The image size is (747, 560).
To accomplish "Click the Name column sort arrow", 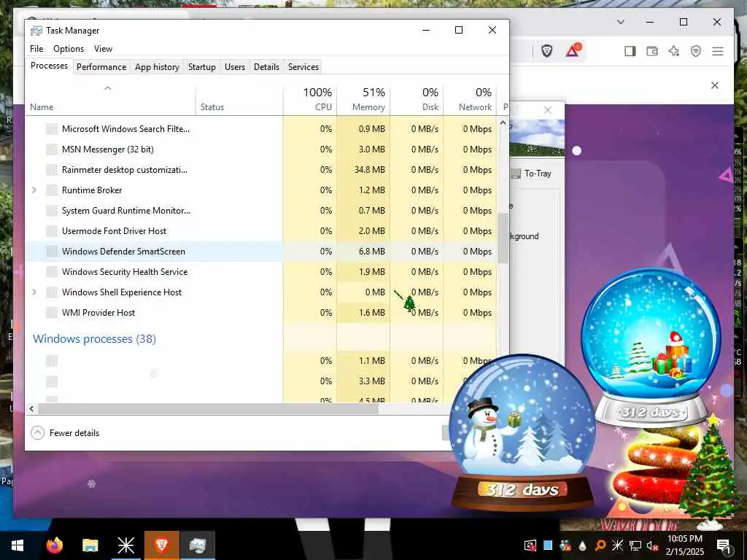I will point(108,88).
